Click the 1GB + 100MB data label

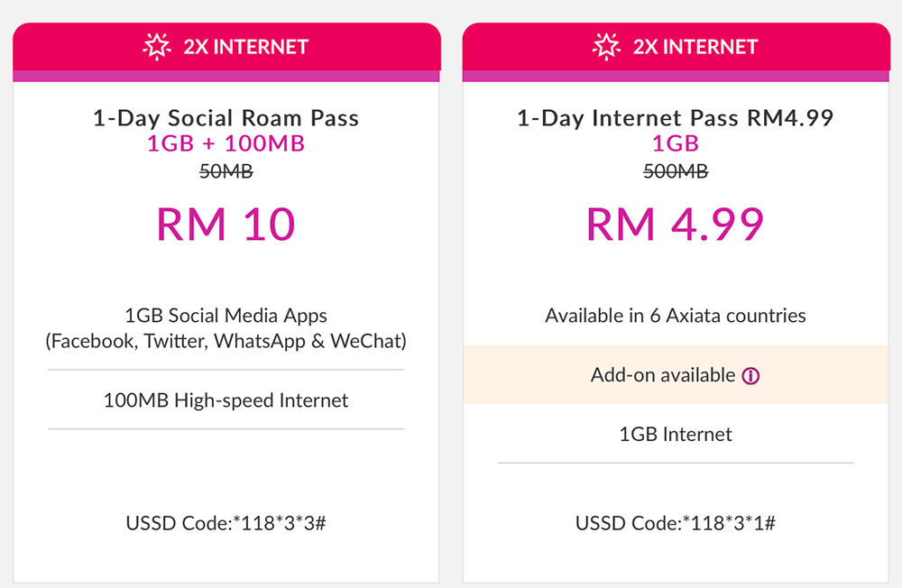coord(225,144)
